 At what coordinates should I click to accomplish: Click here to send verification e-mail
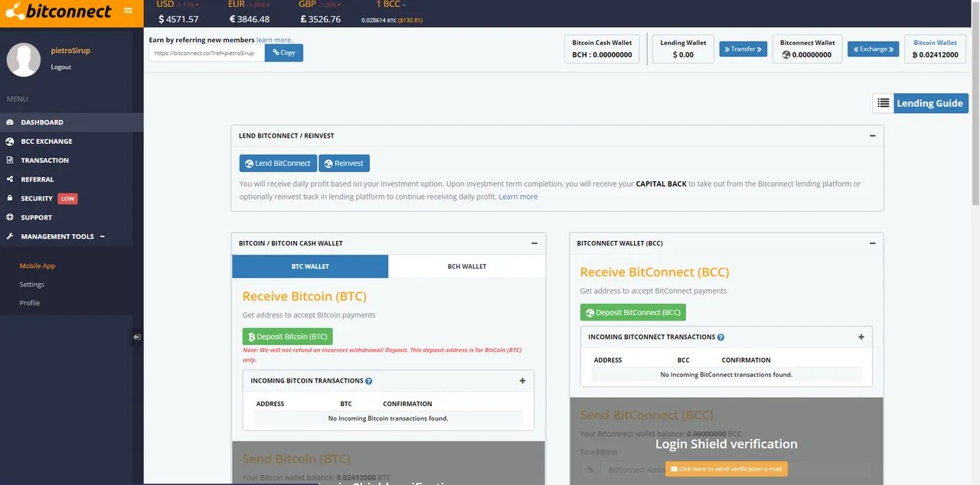point(727,469)
